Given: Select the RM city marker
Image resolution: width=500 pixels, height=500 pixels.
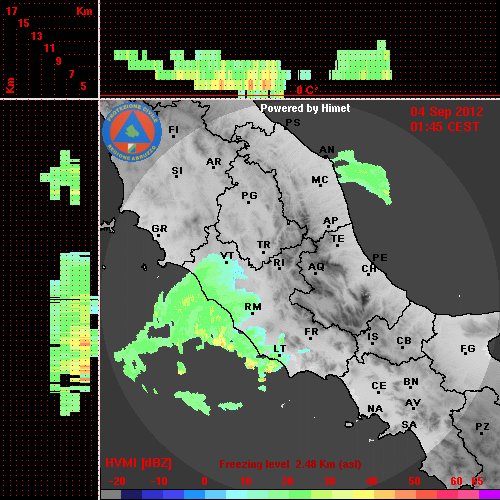Looking at the screenshot, I should 253,314.
